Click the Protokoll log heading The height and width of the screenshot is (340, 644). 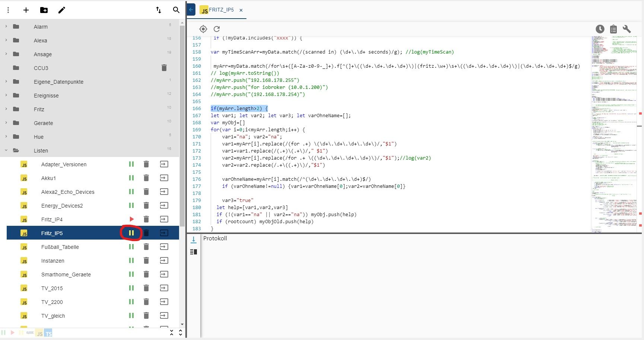tap(215, 238)
